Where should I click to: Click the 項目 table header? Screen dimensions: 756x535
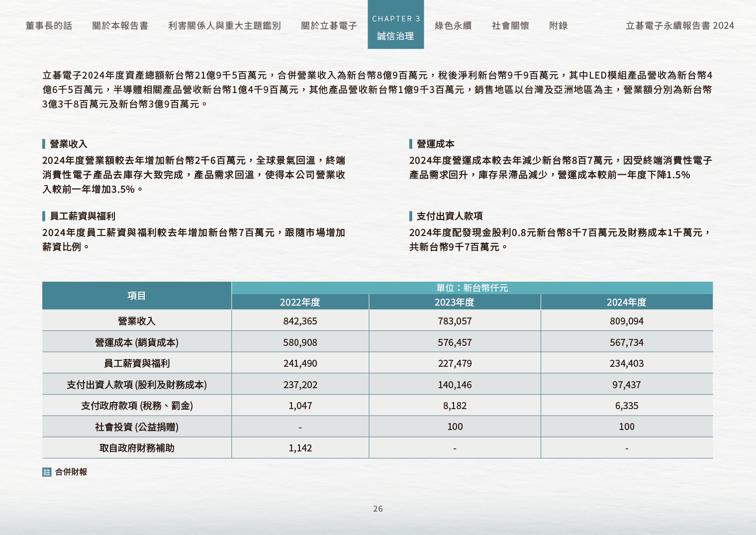(137, 296)
